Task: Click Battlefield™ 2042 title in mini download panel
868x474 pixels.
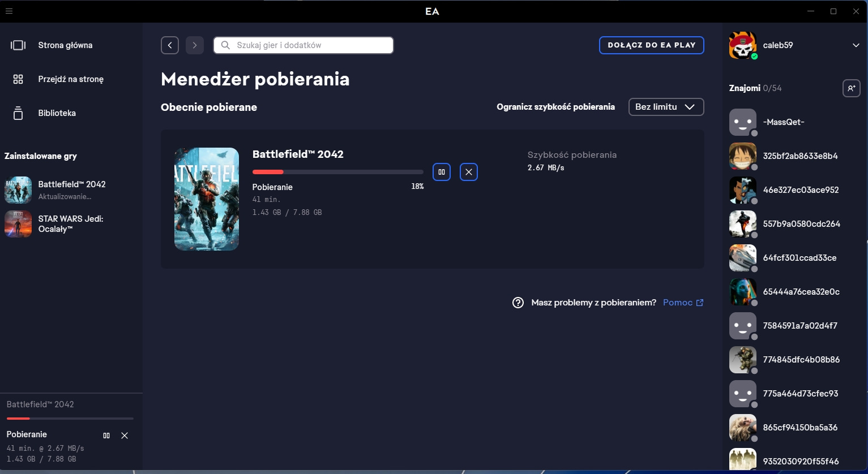Action: tap(40, 404)
